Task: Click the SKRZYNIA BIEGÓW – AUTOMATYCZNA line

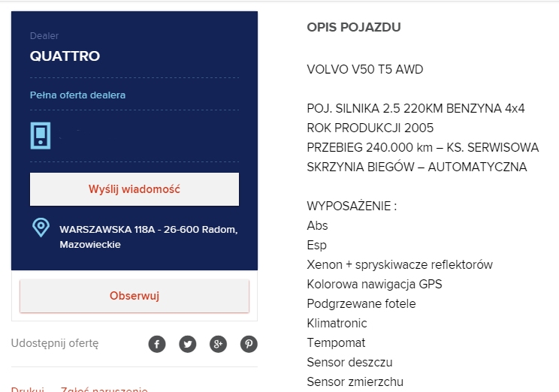Action: coord(417,167)
